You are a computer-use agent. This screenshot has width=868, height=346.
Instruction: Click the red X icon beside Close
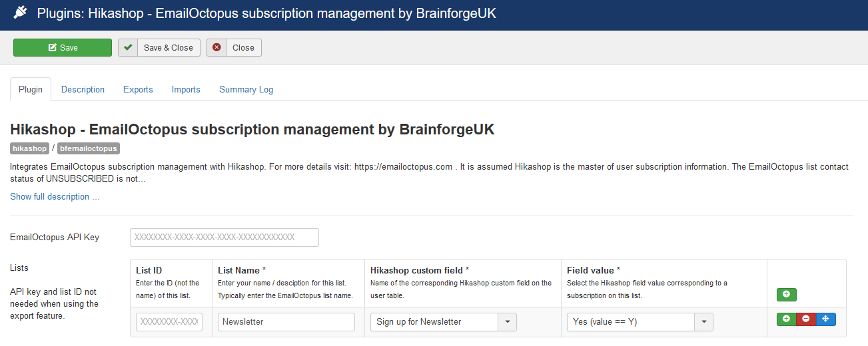coord(217,47)
